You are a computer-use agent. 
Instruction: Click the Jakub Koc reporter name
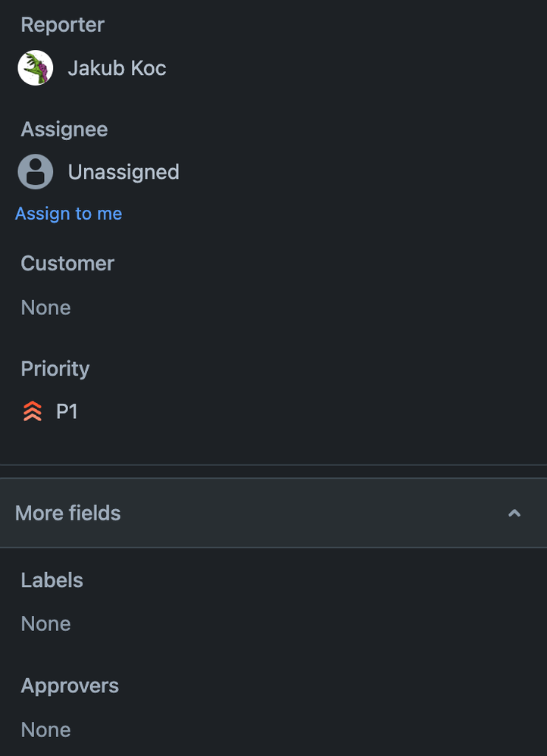point(117,67)
